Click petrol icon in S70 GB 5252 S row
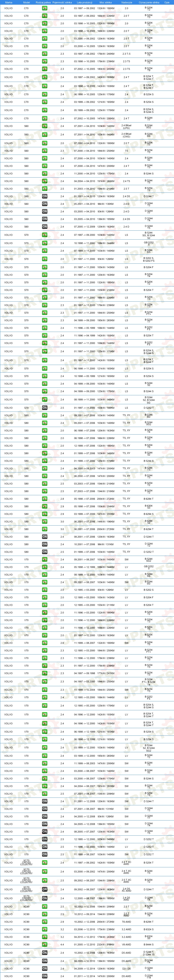Screen dimensions: 174x980 tap(44, 243)
